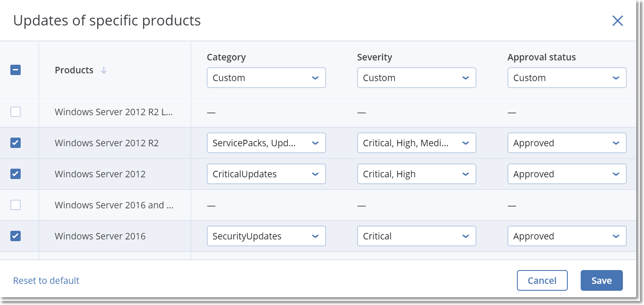This screenshot has height=305, width=644.
Task: Open the header Approval status dropdown
Action: click(566, 78)
